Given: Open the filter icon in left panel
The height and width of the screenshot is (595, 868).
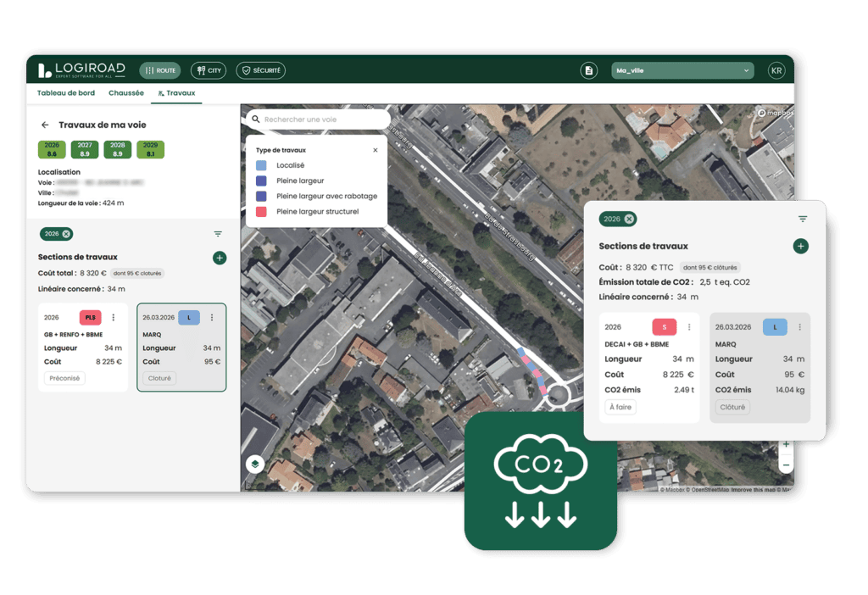Looking at the screenshot, I should [x=218, y=234].
